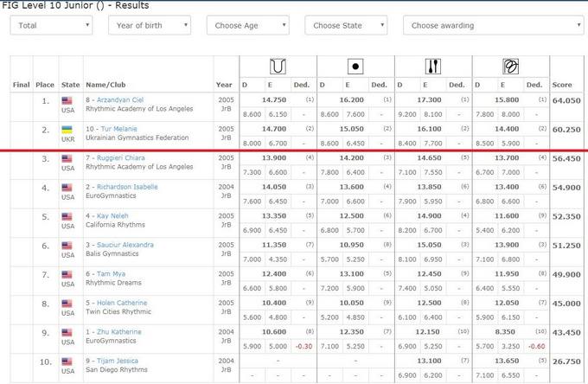
Task: Click the Ukraine flag for Tur Melanie
Action: [67, 129]
